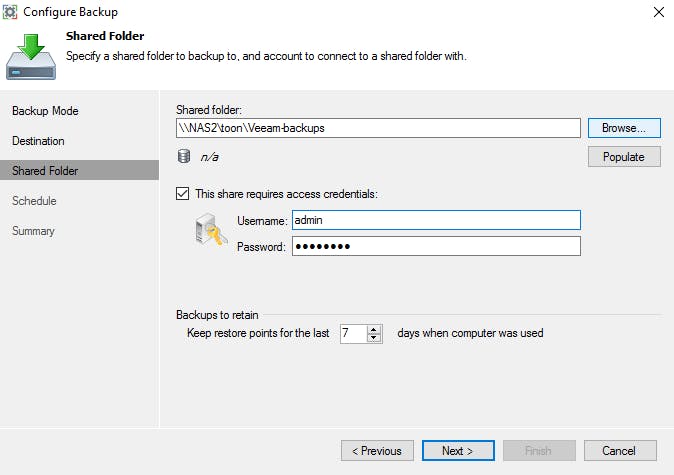
Task: Focus the Username input field
Action: pos(435,220)
